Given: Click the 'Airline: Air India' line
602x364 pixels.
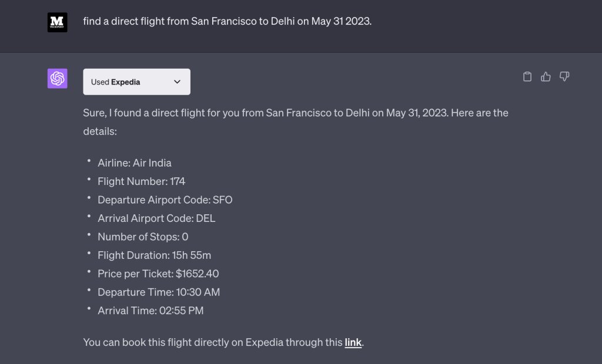Looking at the screenshot, I should [x=135, y=163].
